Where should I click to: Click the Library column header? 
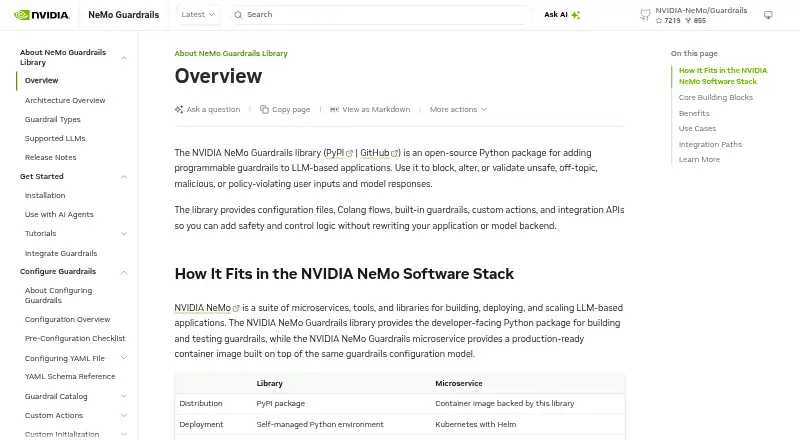[269, 383]
